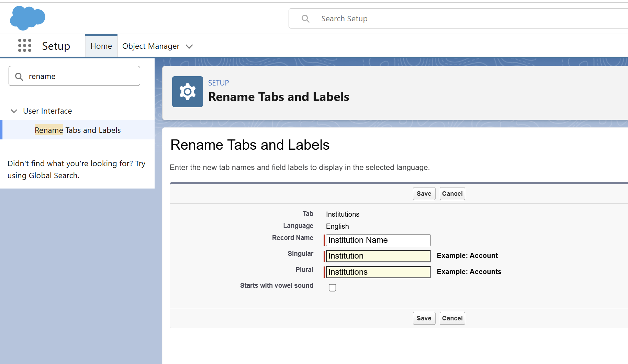This screenshot has height=364, width=628.
Task: Open the Object Manager tab
Action: click(151, 46)
